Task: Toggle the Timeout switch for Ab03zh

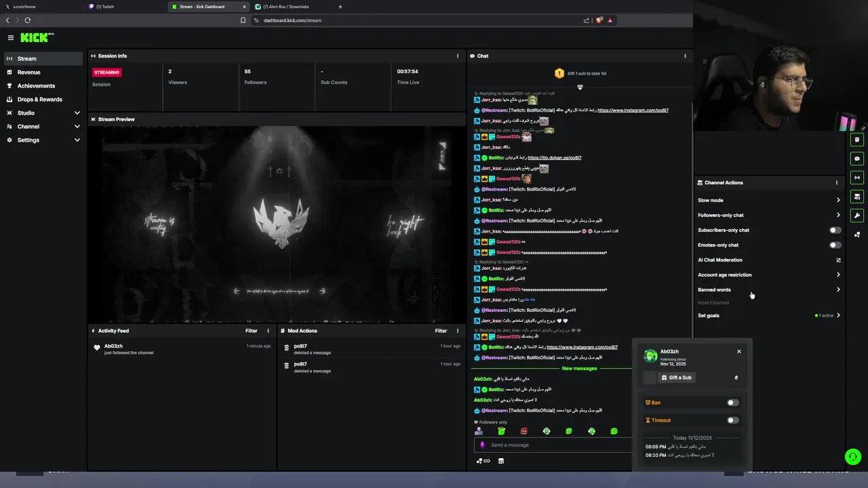Action: 733,420
